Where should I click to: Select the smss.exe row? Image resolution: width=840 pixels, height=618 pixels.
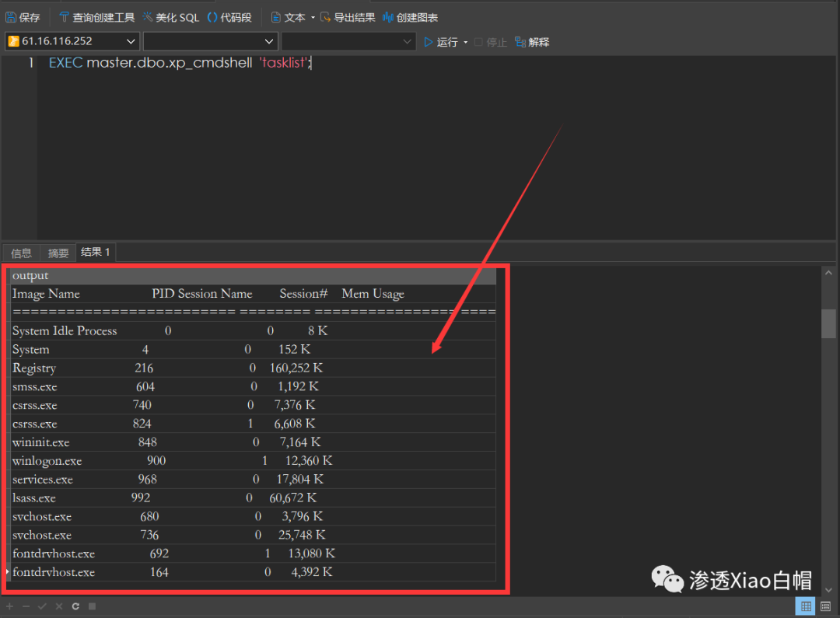(254, 386)
